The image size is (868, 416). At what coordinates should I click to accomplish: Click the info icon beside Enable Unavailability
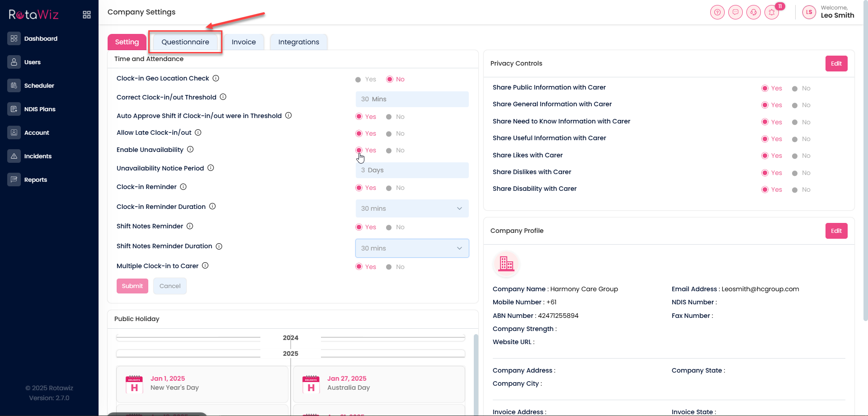click(x=190, y=149)
